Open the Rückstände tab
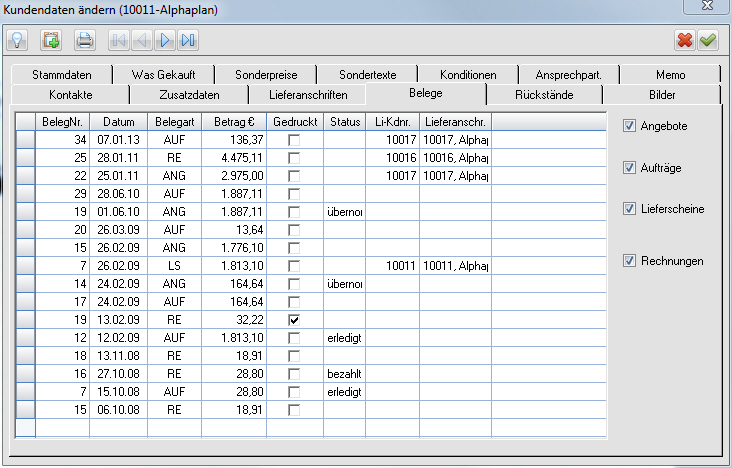The width and height of the screenshot is (732, 468). click(544, 95)
